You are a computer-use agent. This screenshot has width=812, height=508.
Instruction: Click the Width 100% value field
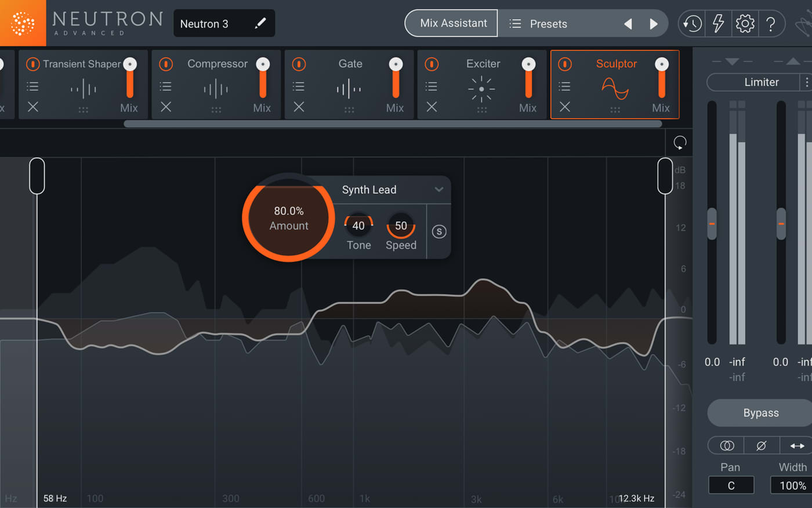point(792,485)
